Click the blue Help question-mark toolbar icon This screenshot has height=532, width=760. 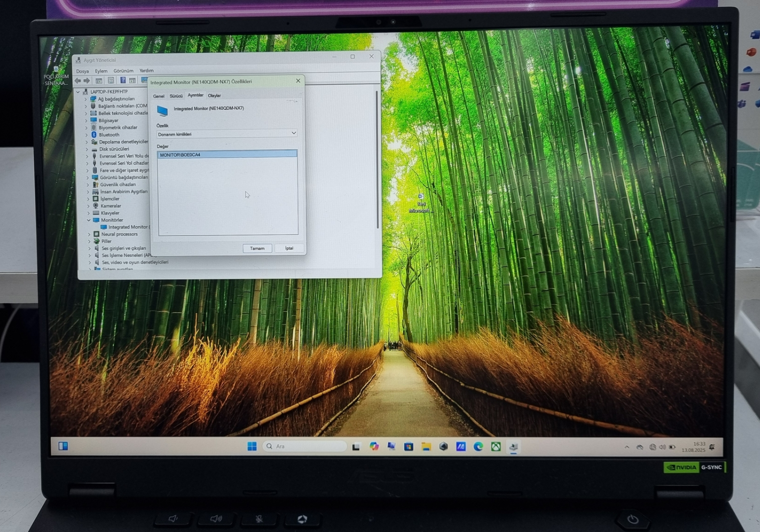(x=123, y=80)
